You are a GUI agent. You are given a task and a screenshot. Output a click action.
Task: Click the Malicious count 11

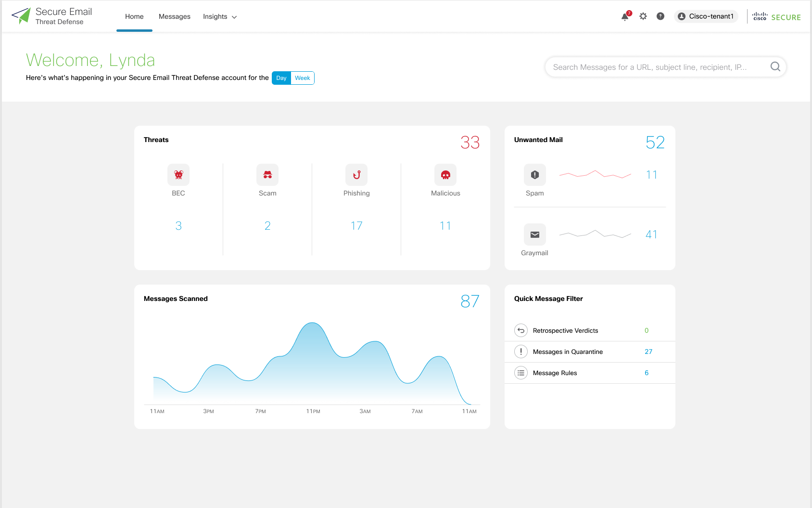tap(445, 226)
